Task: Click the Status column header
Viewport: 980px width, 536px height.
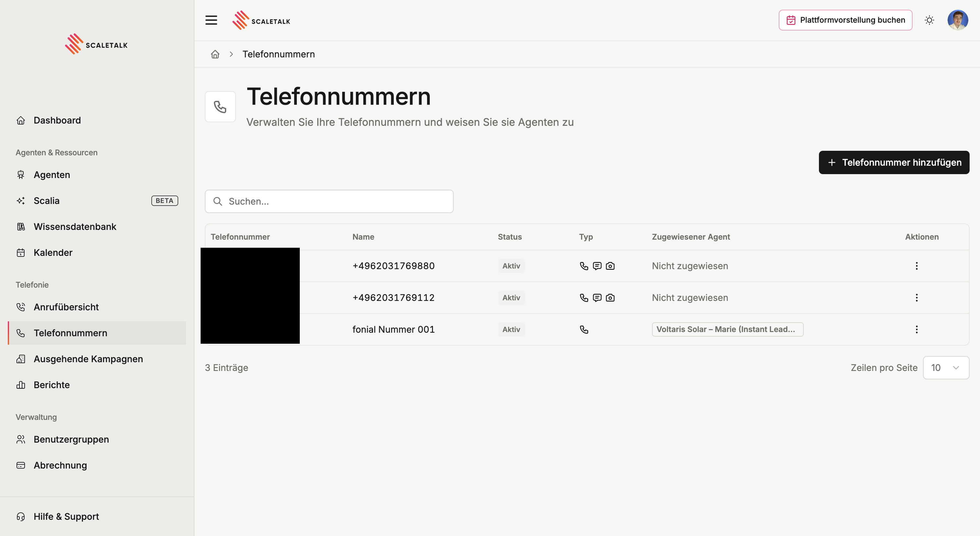Action: pyautogui.click(x=510, y=237)
